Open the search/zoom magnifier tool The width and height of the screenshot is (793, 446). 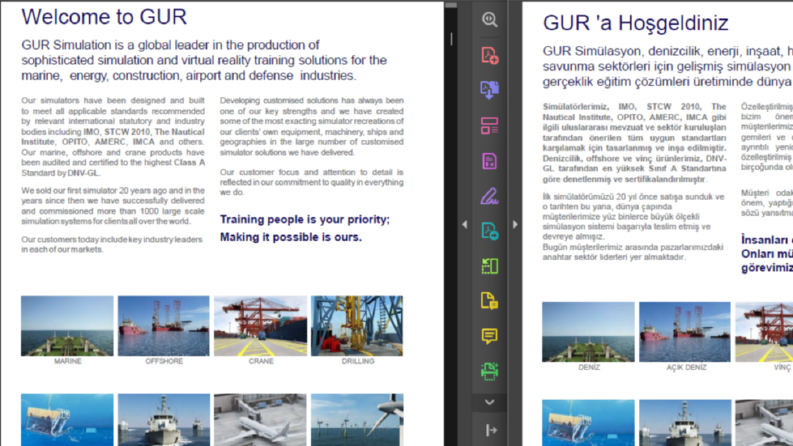click(x=489, y=19)
